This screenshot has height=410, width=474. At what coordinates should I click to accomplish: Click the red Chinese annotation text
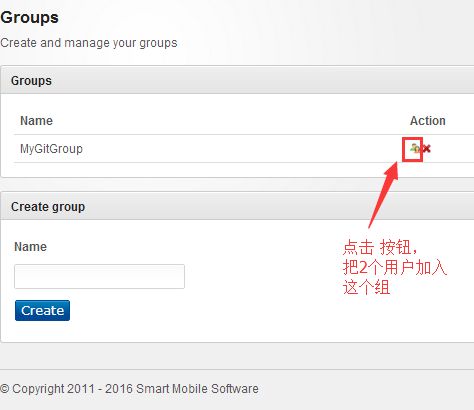(395, 267)
